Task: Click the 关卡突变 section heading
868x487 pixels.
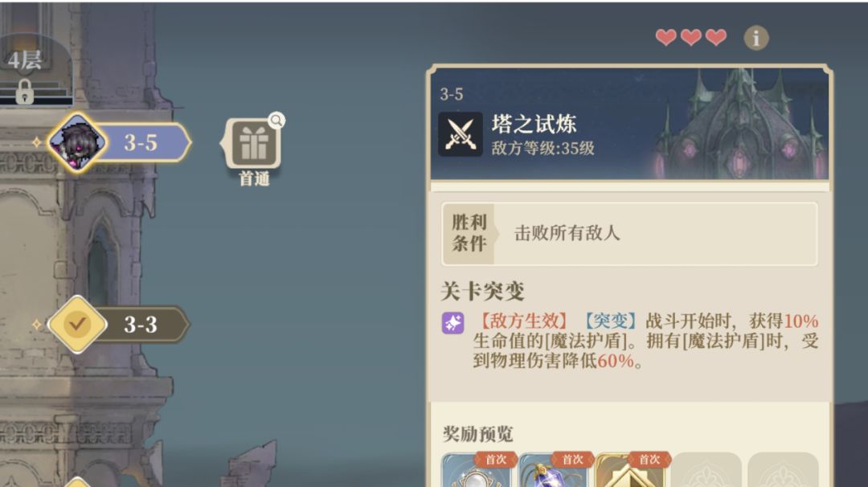Action: [x=482, y=291]
